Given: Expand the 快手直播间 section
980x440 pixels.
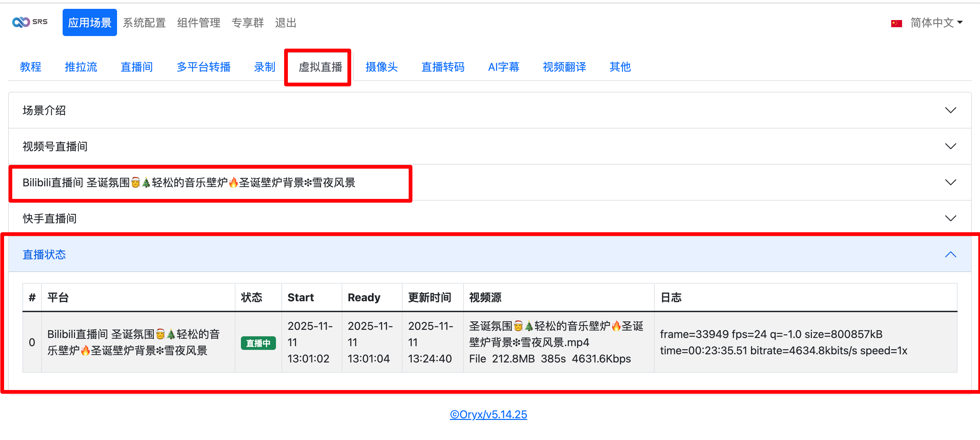Looking at the screenshot, I should (x=950, y=218).
